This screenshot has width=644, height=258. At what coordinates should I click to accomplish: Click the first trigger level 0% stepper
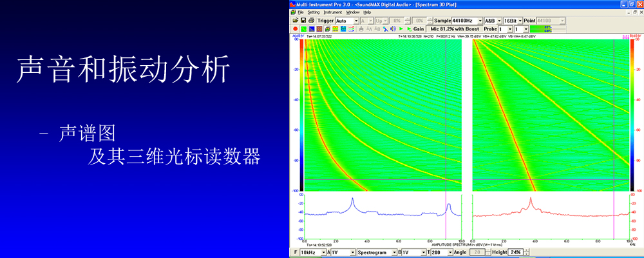tap(407, 21)
